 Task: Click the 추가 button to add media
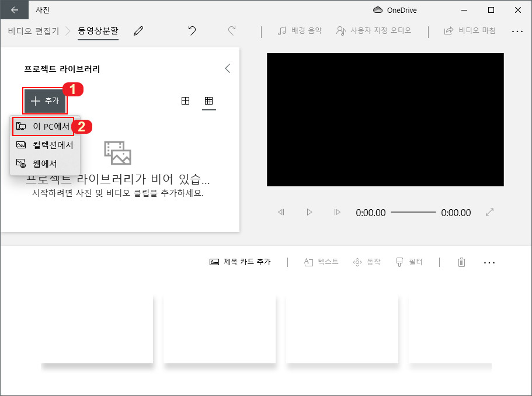coord(45,100)
